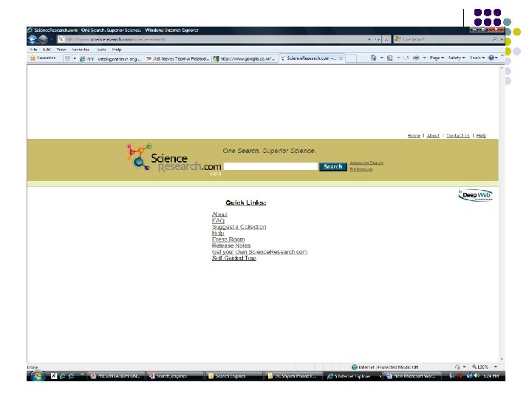Open the Tools menu in menu bar

(101, 50)
